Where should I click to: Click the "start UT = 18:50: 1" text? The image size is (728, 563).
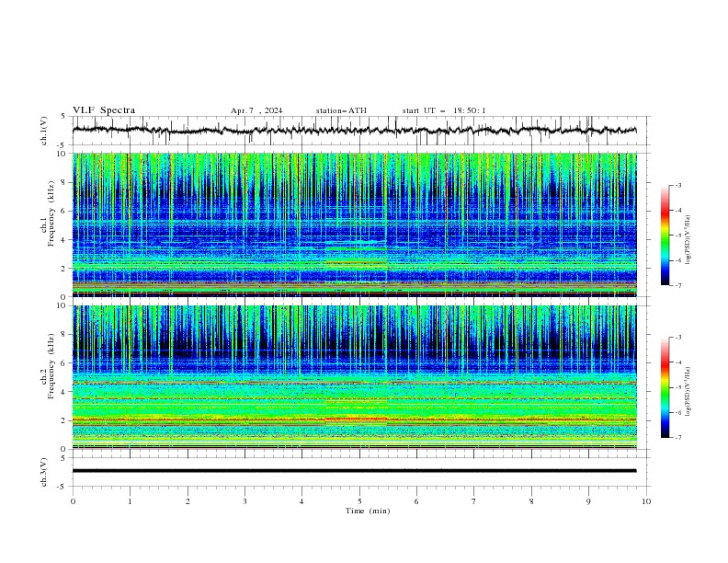tap(444, 110)
